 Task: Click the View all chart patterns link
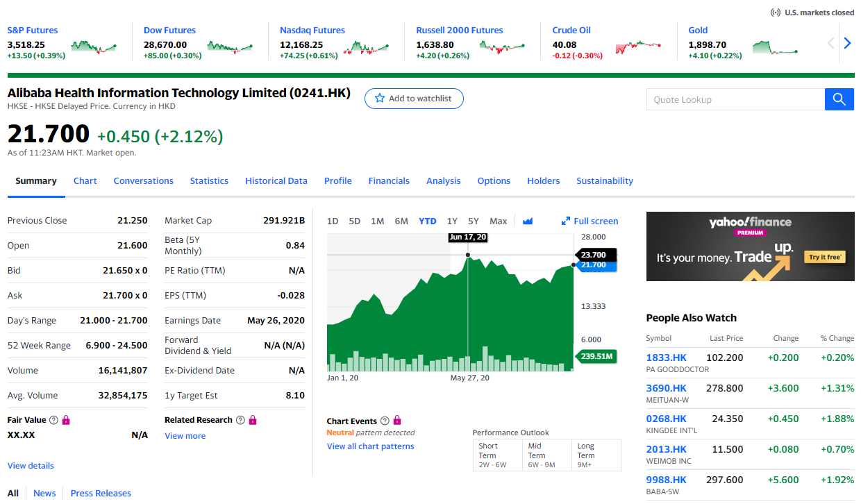click(370, 446)
